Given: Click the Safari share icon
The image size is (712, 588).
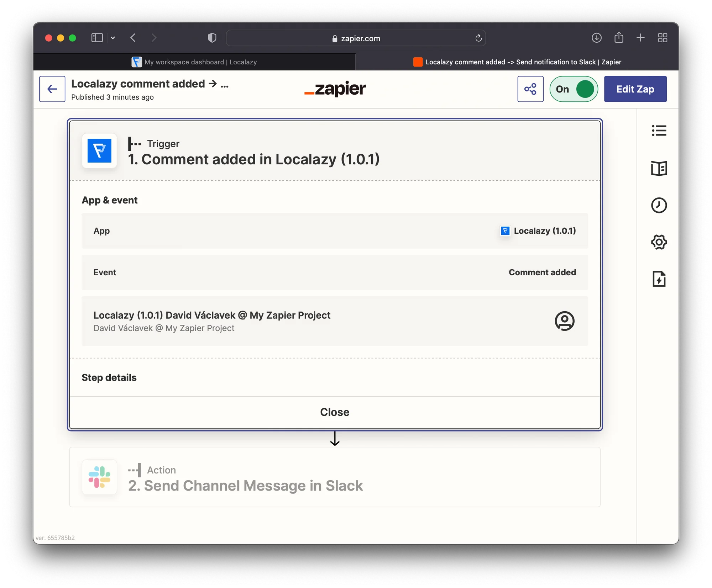Looking at the screenshot, I should (x=619, y=37).
